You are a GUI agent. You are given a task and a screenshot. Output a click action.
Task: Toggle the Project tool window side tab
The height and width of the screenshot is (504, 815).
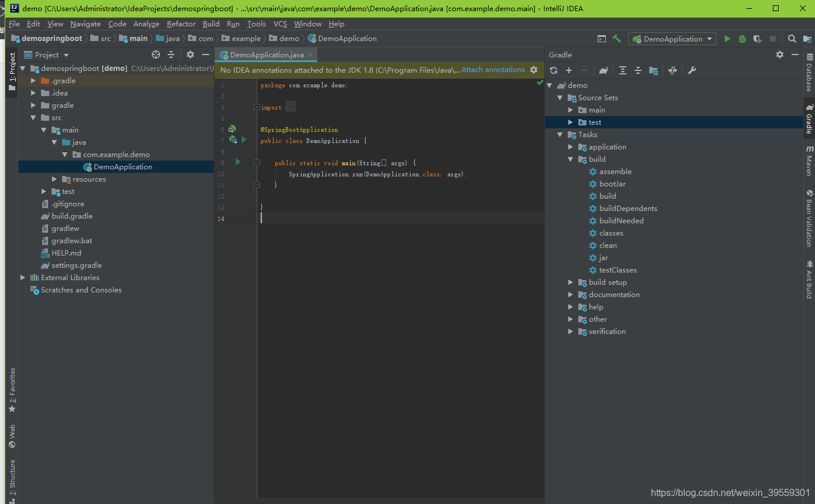pos(12,72)
